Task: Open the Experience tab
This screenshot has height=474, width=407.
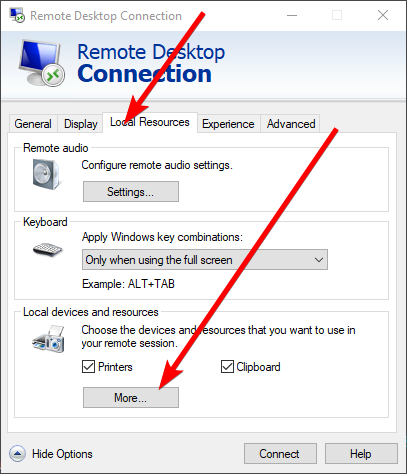Action: 228,124
